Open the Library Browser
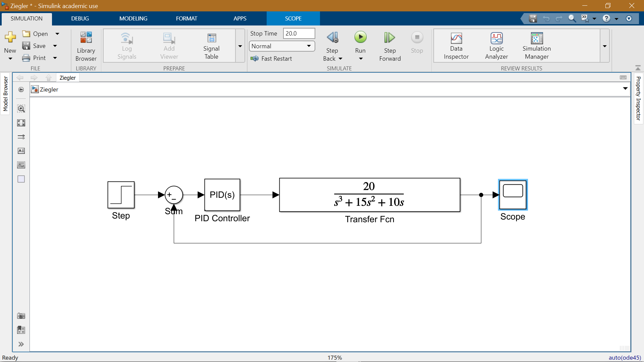Viewport: 644px width, 362px height. point(86,46)
